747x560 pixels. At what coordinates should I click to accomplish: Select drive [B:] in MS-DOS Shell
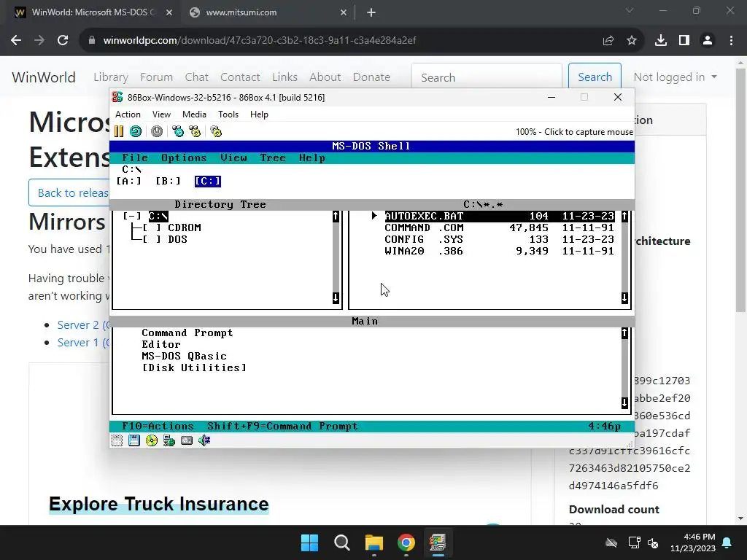[169, 181]
